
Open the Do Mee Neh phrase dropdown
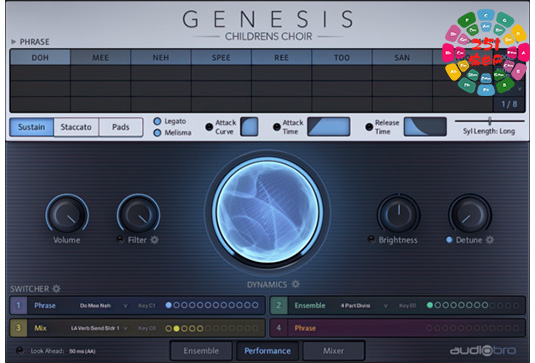(x=103, y=305)
